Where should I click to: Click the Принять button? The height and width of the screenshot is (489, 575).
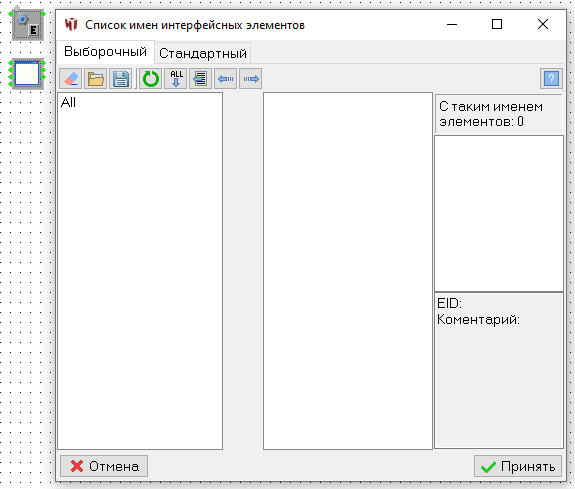(x=518, y=466)
